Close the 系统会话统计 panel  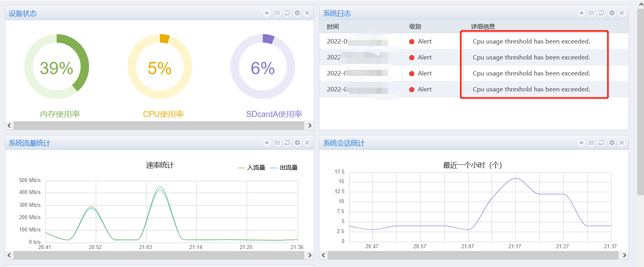click(x=622, y=142)
